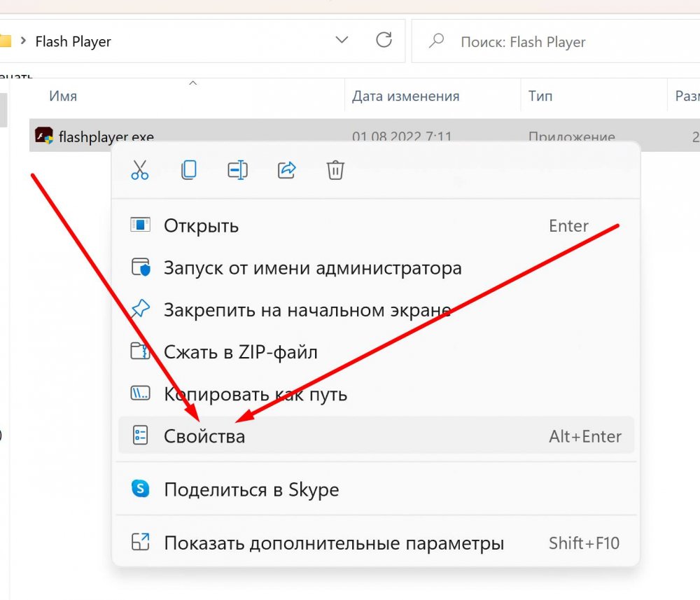Select Запуск от имени администратора
700x600 pixels.
(x=376, y=267)
